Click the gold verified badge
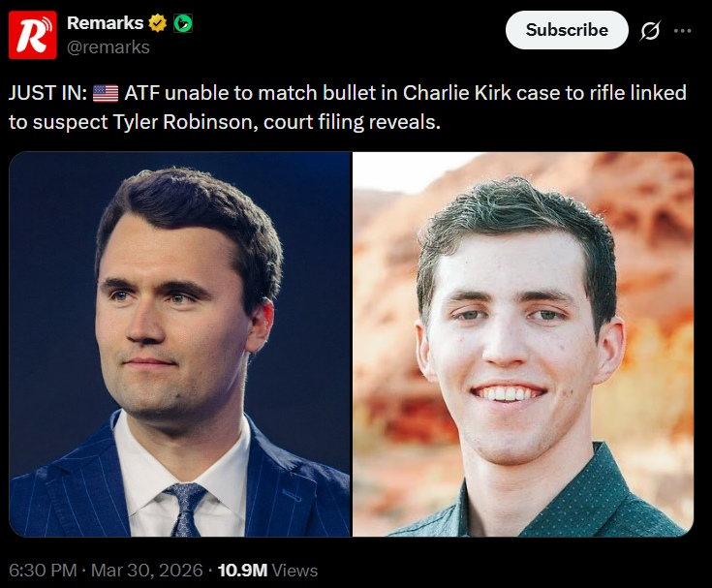The height and width of the screenshot is (588, 712). coord(159,22)
